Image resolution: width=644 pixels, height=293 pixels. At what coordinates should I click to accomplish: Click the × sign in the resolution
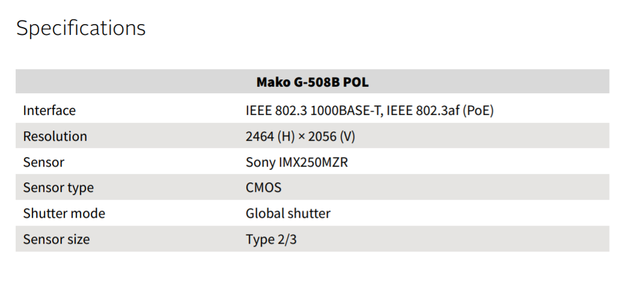[300, 137]
